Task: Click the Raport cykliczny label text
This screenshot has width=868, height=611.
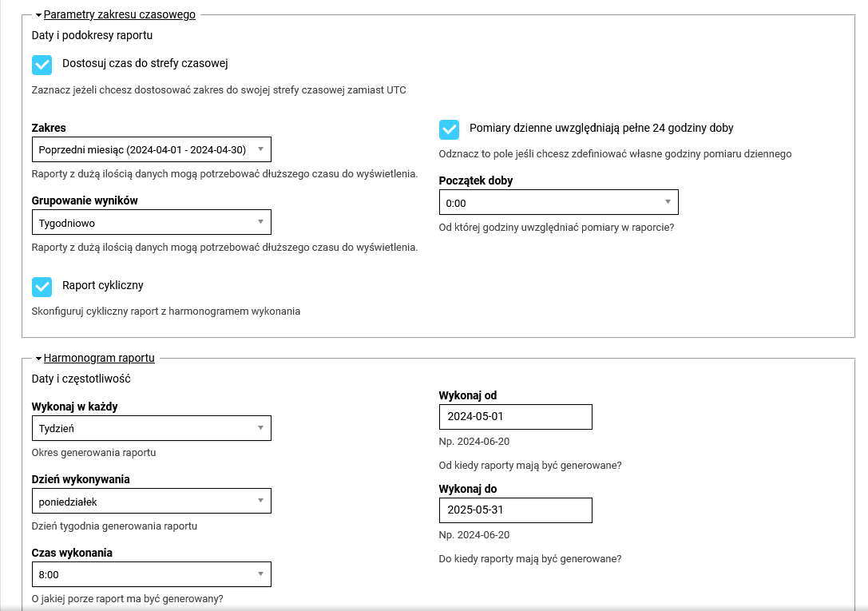Action: pos(103,285)
